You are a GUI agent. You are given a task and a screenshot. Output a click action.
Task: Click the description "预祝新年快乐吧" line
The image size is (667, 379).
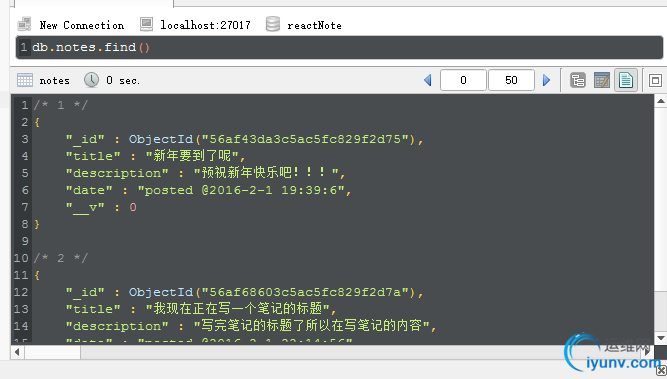tap(205, 173)
